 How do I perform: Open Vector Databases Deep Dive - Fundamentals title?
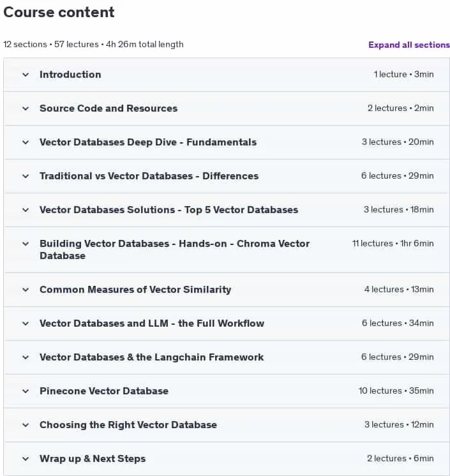[148, 142]
